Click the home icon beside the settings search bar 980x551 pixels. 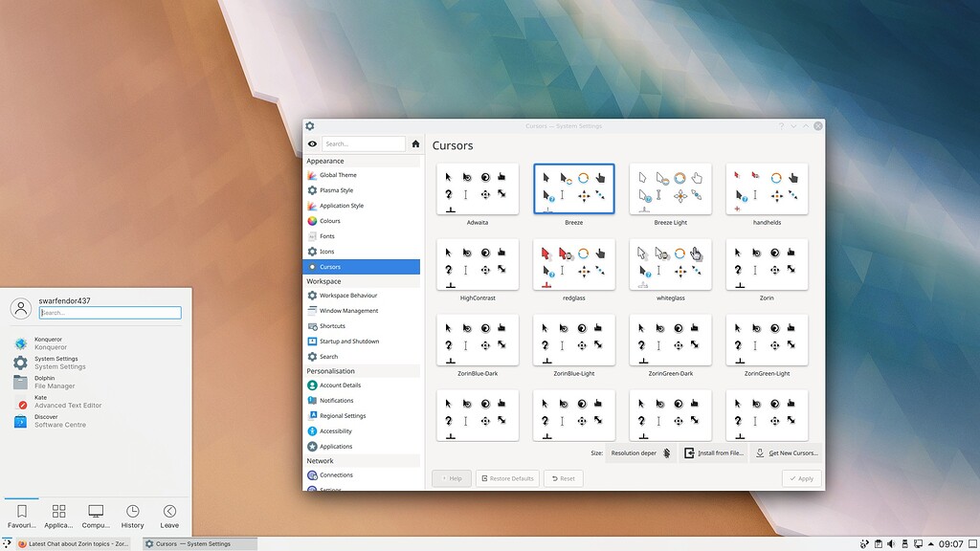(415, 143)
